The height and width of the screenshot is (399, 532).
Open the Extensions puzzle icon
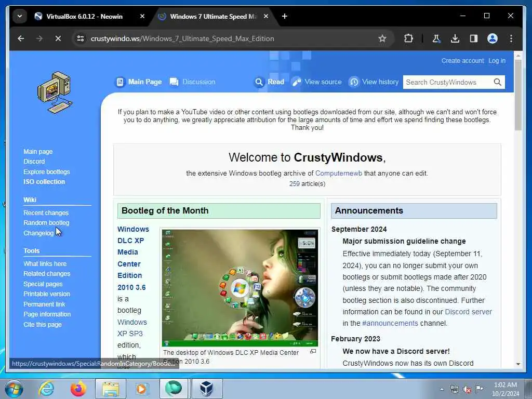408,38
